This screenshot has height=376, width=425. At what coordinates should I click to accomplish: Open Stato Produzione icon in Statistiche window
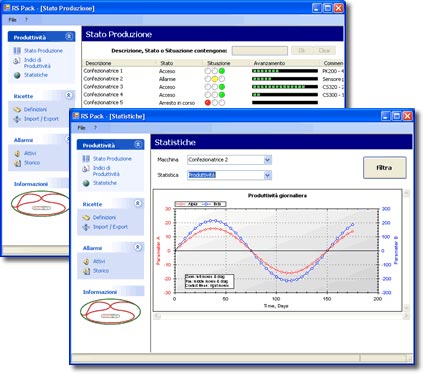(x=86, y=159)
